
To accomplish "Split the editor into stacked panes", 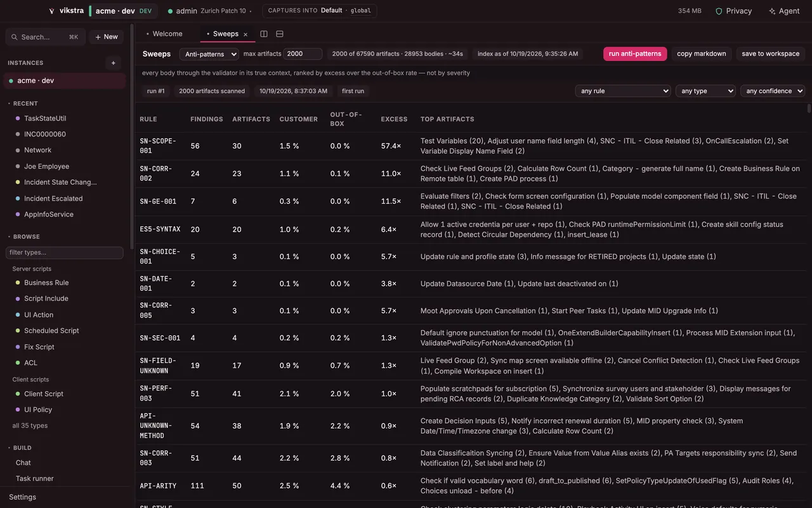I will tap(280, 34).
